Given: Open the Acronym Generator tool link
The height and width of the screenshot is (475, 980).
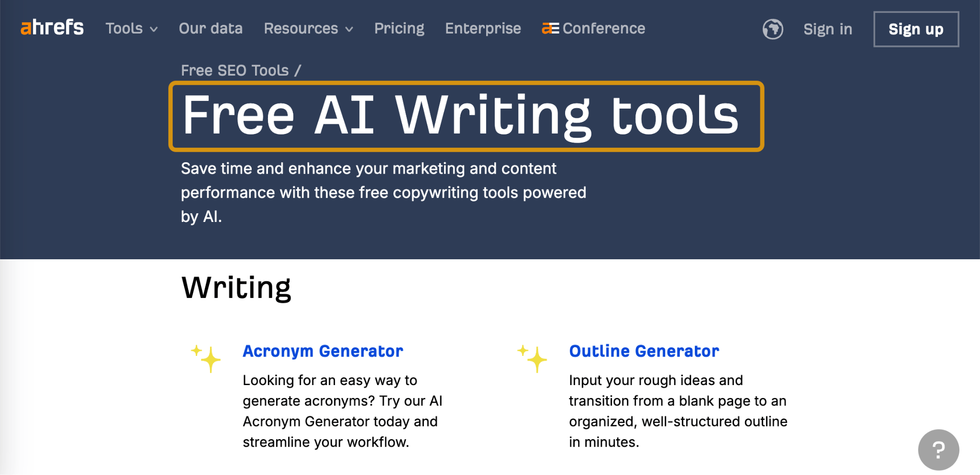Looking at the screenshot, I should pos(323,351).
